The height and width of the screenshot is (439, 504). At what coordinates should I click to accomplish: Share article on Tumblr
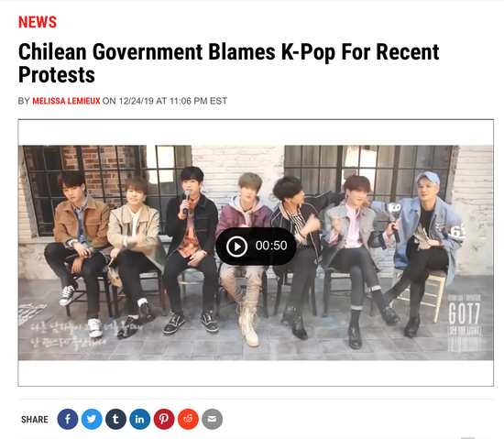point(115,419)
